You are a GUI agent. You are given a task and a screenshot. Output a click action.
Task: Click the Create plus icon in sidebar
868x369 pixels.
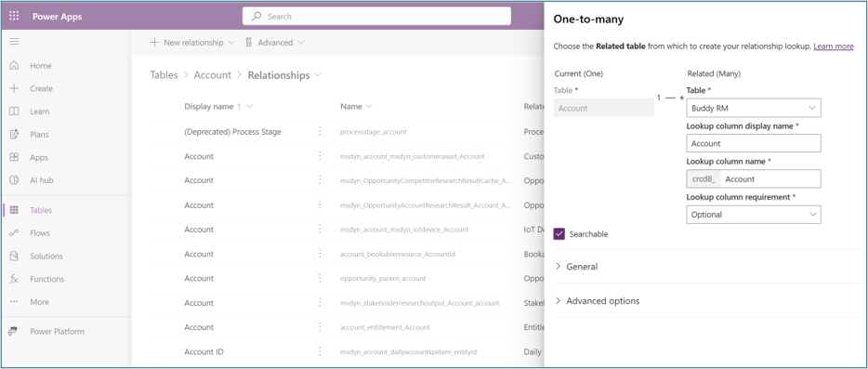click(14, 88)
